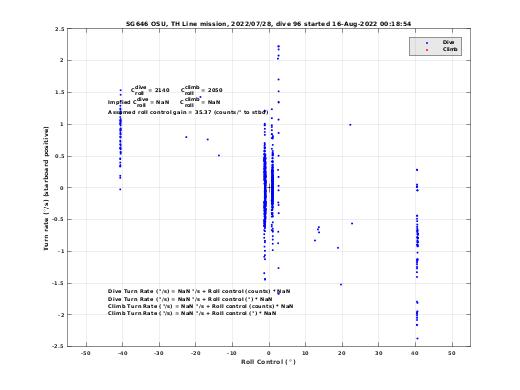Select the blue Dive marker in legend
The width and height of the screenshot is (520, 390).
pos(427,43)
